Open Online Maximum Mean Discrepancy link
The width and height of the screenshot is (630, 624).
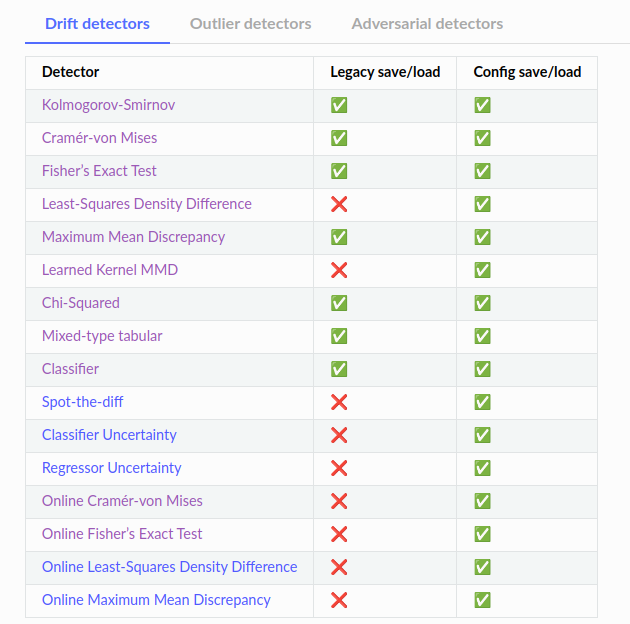click(156, 599)
